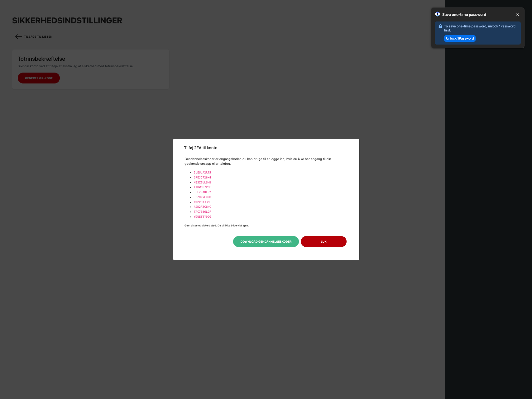This screenshot has width=532, height=399.
Task: Click the Sikkerhedsindstillinger page title
Action: click(x=67, y=21)
